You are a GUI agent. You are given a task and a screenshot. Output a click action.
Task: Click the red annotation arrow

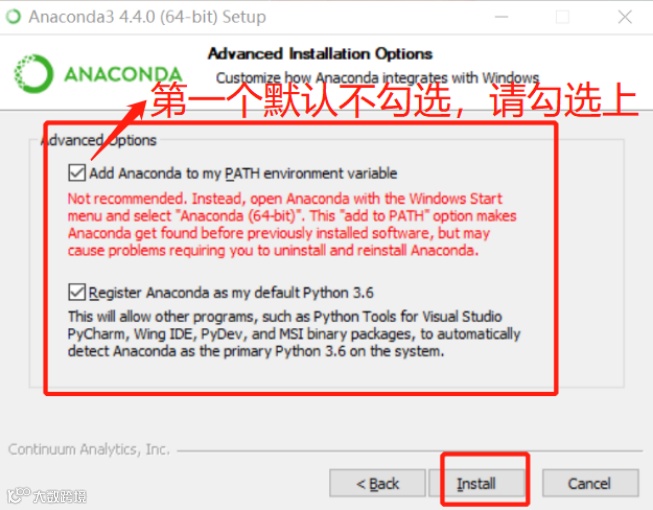point(118,130)
